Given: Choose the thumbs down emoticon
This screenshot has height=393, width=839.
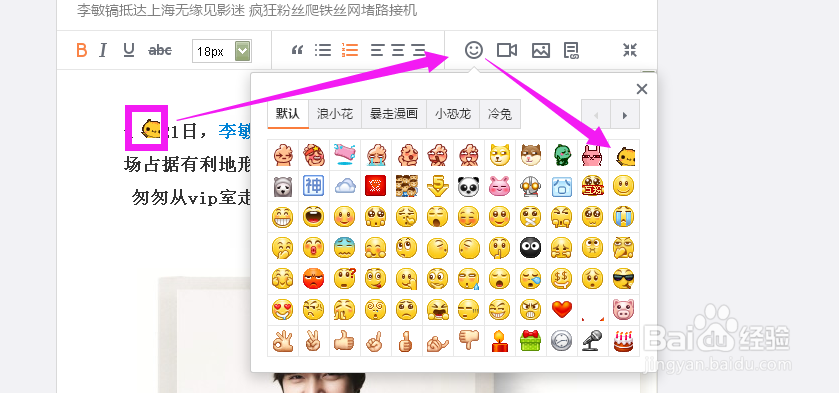Looking at the screenshot, I should pos(469,341).
